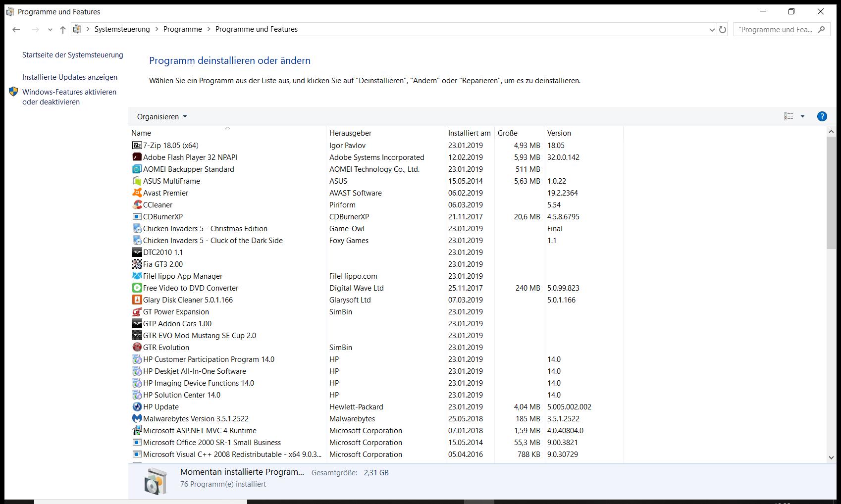Click publisher Igor Pavlov cell
The image size is (841, 504).
(x=347, y=145)
